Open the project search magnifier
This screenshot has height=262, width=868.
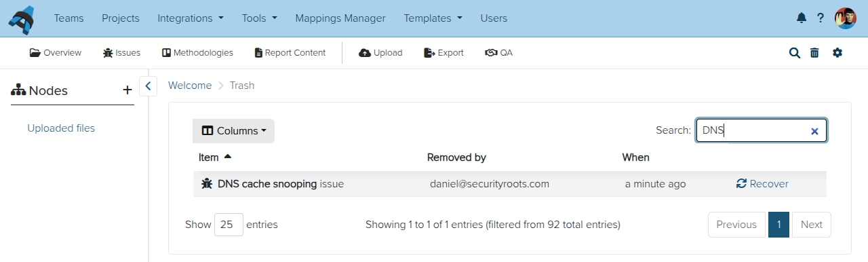[795, 53]
